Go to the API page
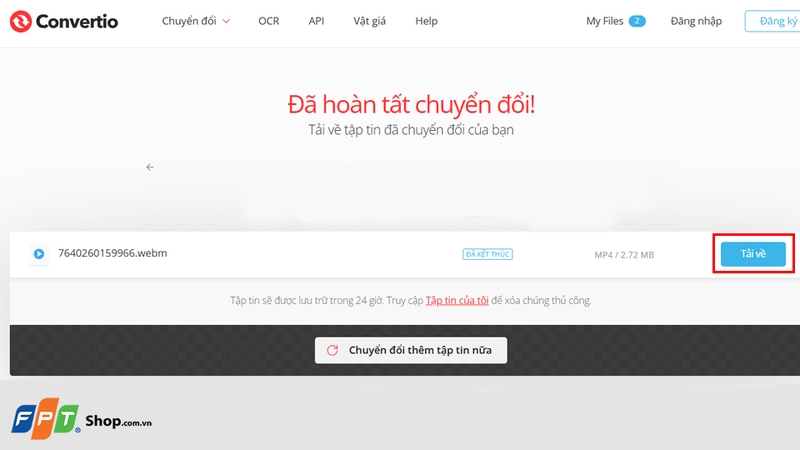This screenshot has height=450, width=800. 316,21
